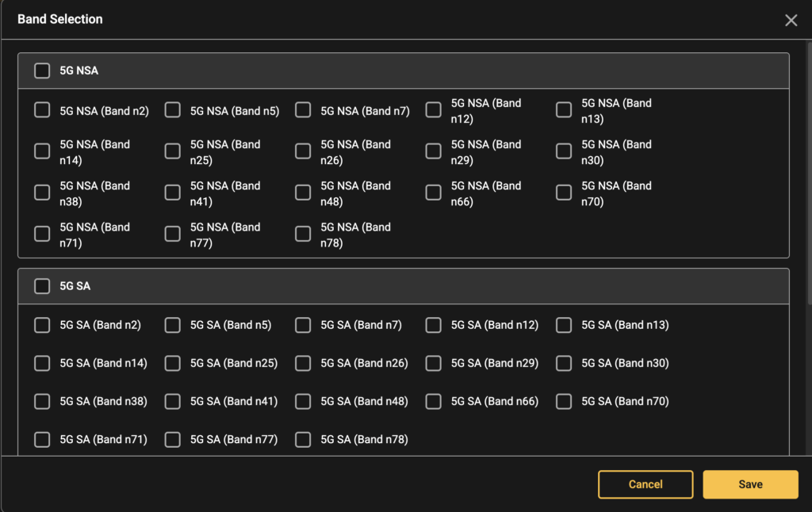Viewport: 812px width, 512px height.
Task: Enable 5G NSA (Band n71)
Action: [x=42, y=234]
